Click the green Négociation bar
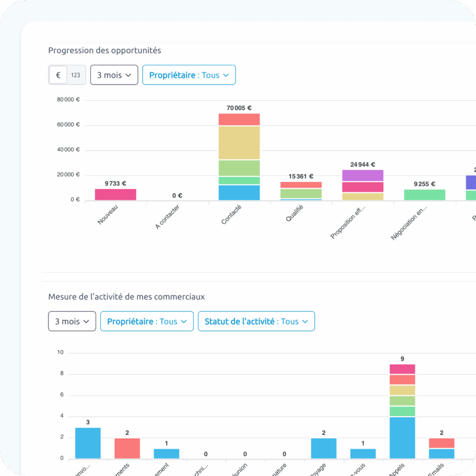Viewport: 476px width, 476px height. point(424,195)
